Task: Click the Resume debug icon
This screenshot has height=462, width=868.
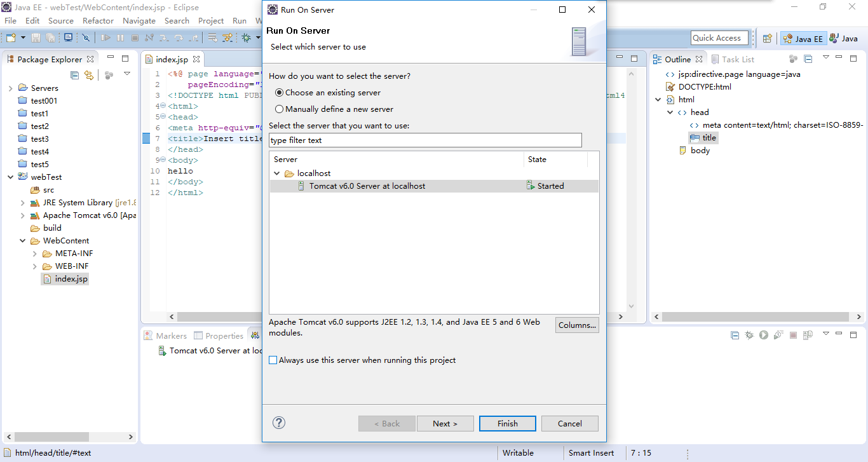Action: tap(105, 38)
